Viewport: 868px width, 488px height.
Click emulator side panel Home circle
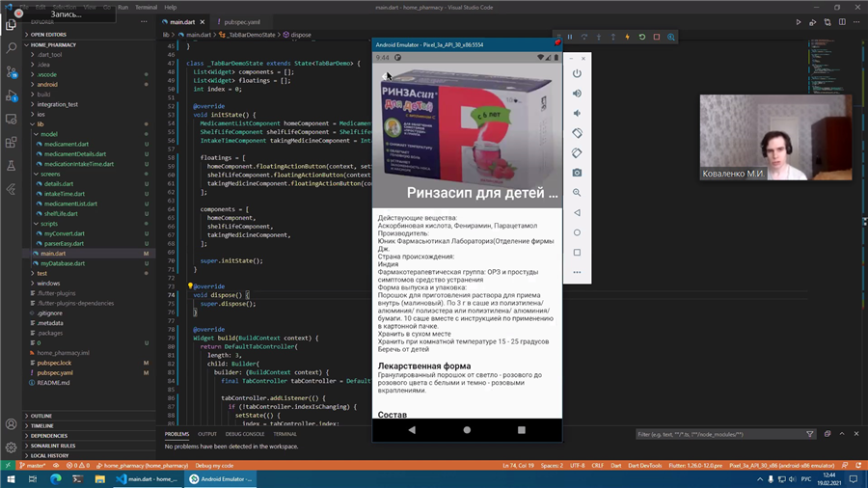577,232
